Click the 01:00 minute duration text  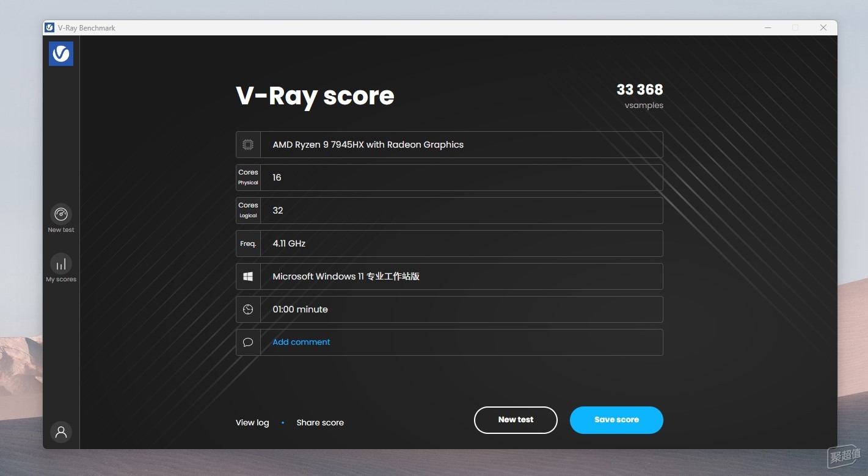[300, 309]
